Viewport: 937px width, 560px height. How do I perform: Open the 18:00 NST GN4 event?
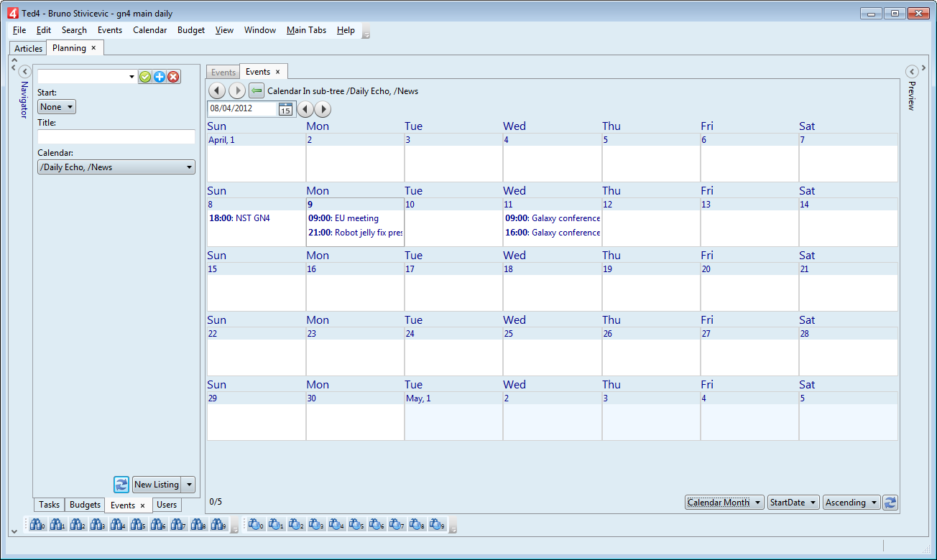pyautogui.click(x=239, y=218)
